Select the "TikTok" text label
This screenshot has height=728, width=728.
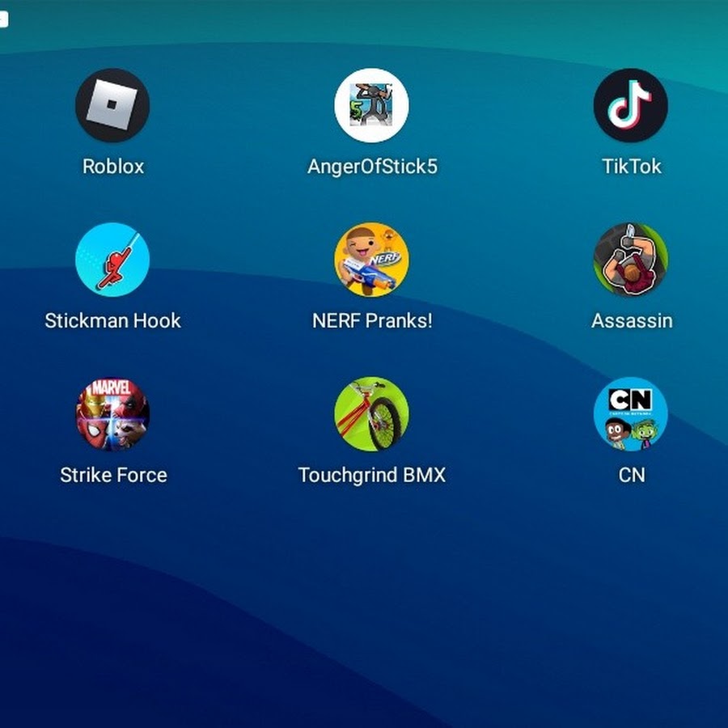(x=632, y=166)
